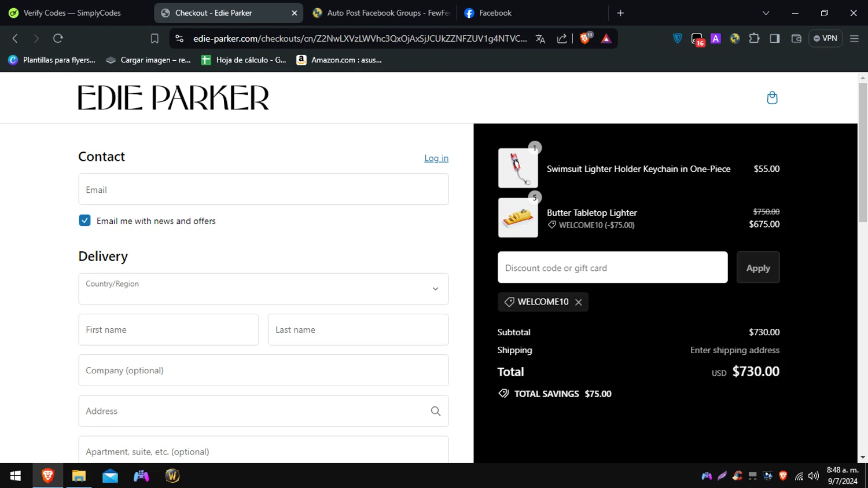Go back to the previous page
Viewport: 868px width, 488px height.
tap(15, 38)
